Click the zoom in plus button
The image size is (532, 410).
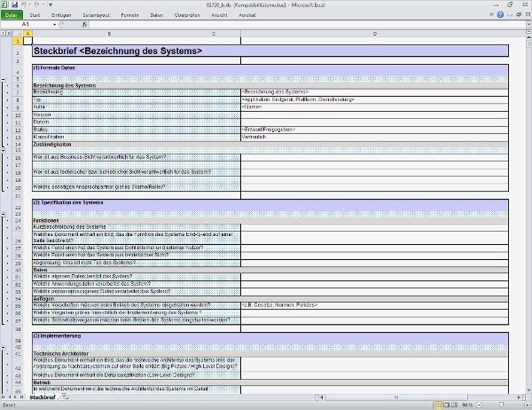[528, 405]
